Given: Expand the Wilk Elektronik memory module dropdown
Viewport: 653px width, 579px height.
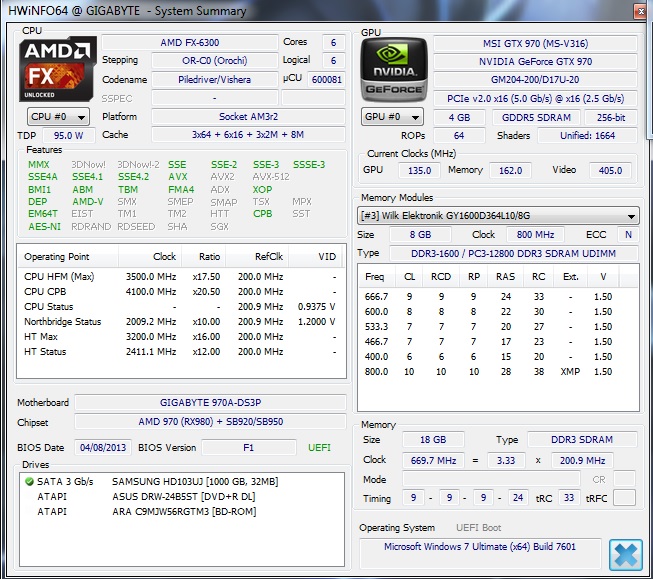Looking at the screenshot, I should tap(498, 216).
